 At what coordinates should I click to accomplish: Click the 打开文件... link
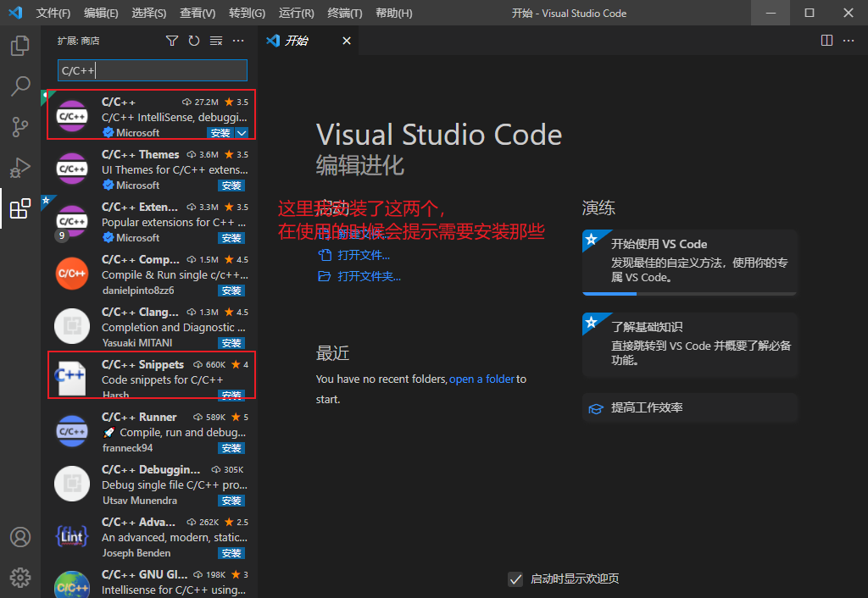coord(364,255)
